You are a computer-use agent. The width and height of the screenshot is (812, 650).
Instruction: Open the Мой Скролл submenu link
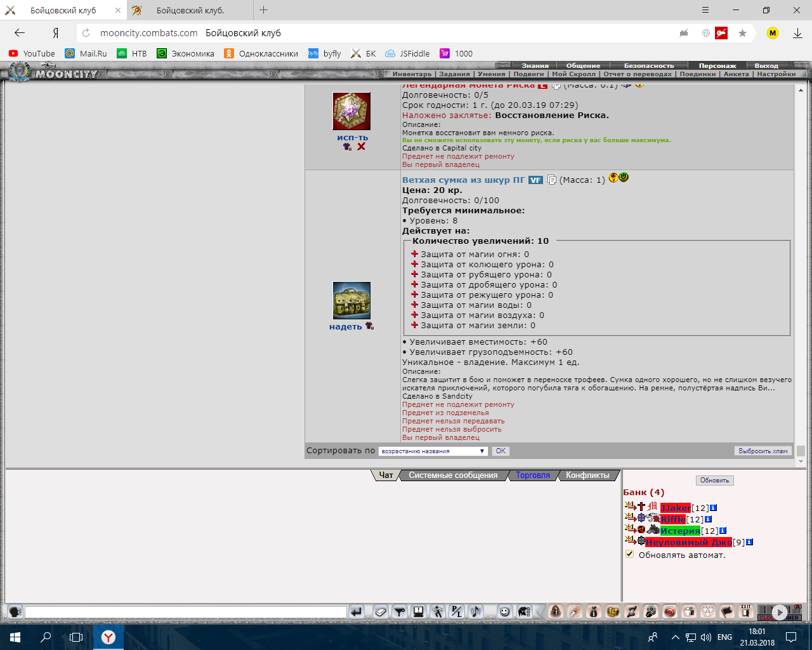573,74
